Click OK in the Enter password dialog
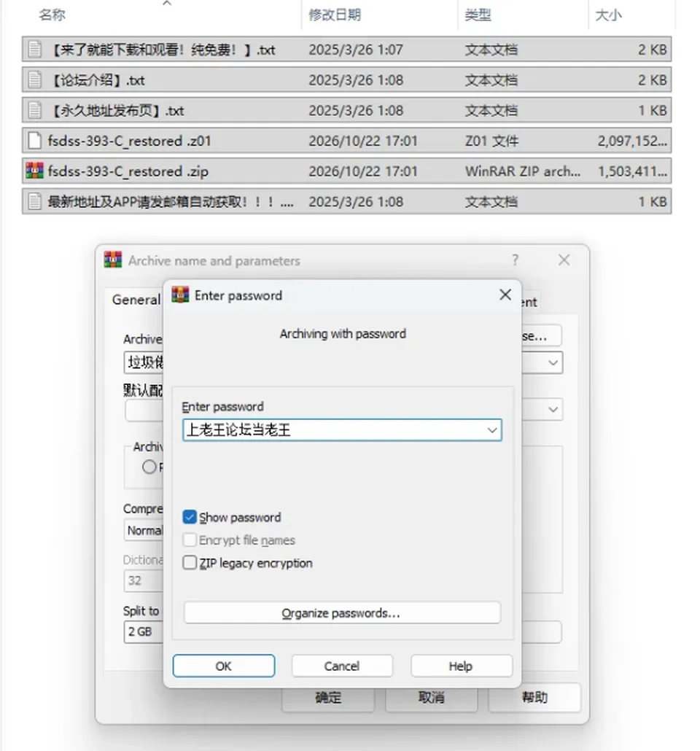 point(224,666)
